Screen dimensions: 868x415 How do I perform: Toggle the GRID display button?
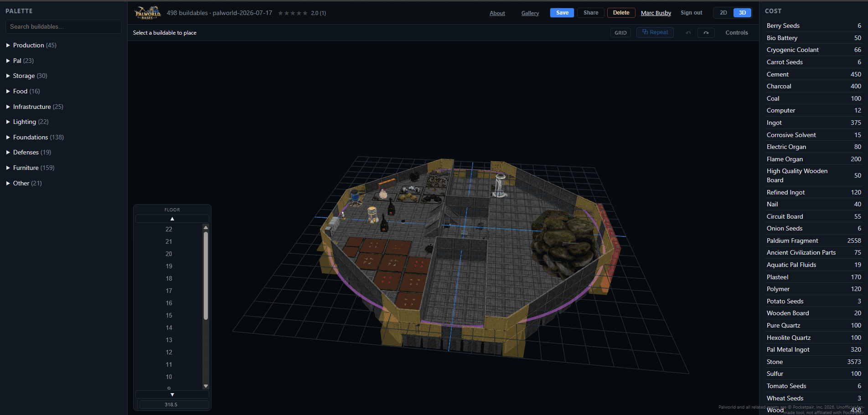(620, 33)
